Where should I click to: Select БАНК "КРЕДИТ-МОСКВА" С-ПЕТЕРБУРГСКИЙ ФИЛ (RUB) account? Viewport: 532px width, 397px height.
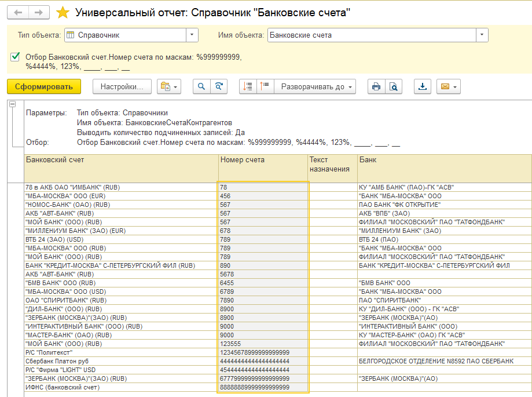tap(121, 265)
